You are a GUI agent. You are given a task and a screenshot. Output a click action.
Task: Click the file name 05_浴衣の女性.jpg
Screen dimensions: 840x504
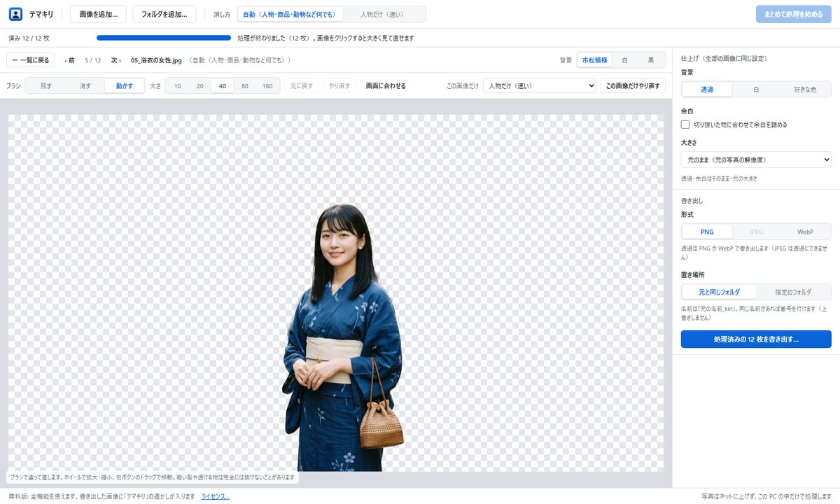click(x=156, y=60)
